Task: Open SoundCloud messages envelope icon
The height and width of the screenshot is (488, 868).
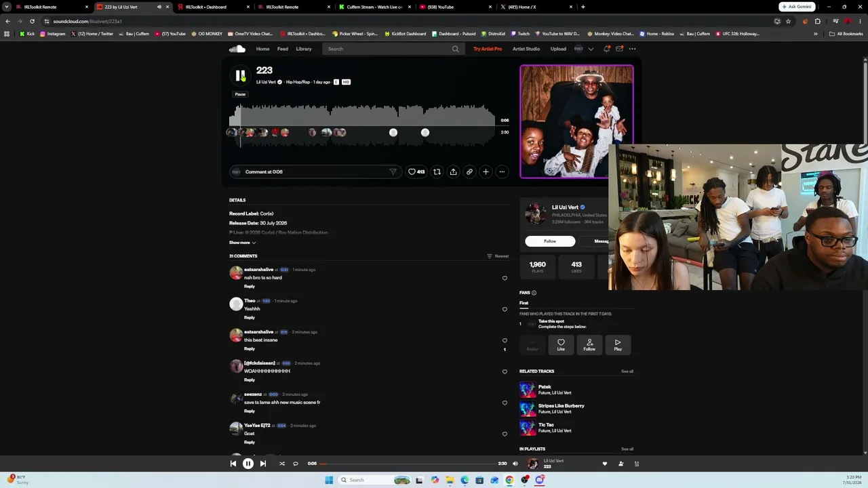Action: [619, 49]
